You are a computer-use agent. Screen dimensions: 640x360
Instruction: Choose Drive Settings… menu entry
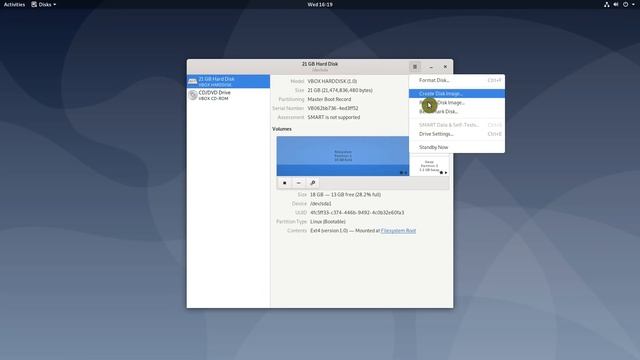(x=457, y=134)
